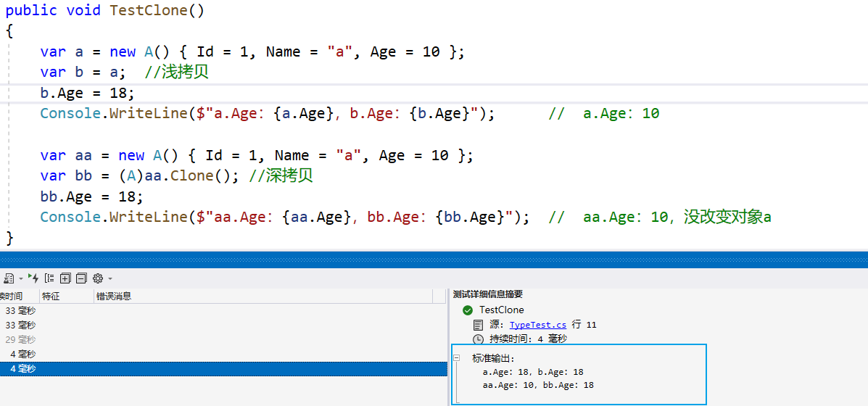Viewport: 868px width, 406px height.
Task: Open test settings gear icon
Action: [98, 278]
